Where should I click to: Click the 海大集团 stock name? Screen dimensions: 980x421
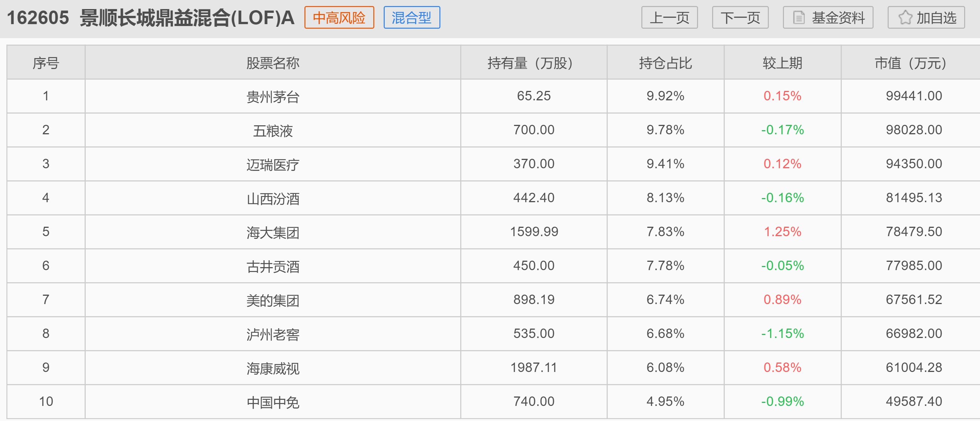[x=273, y=232]
